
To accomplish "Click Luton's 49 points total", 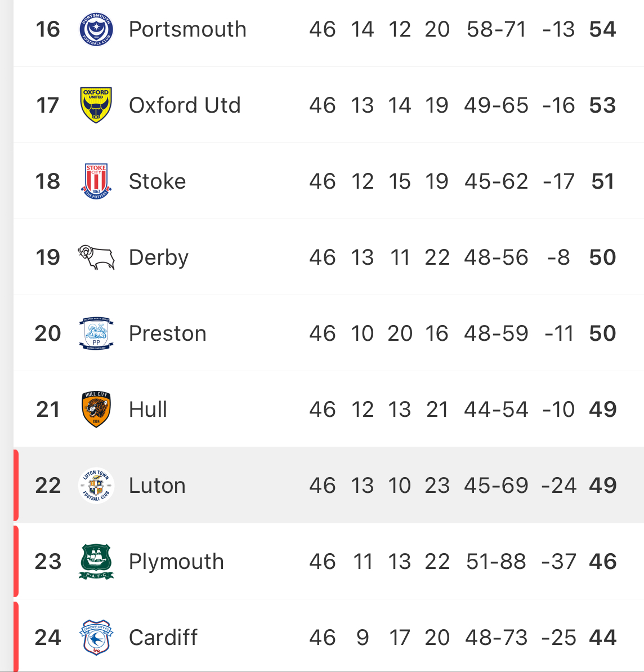I will [x=602, y=486].
